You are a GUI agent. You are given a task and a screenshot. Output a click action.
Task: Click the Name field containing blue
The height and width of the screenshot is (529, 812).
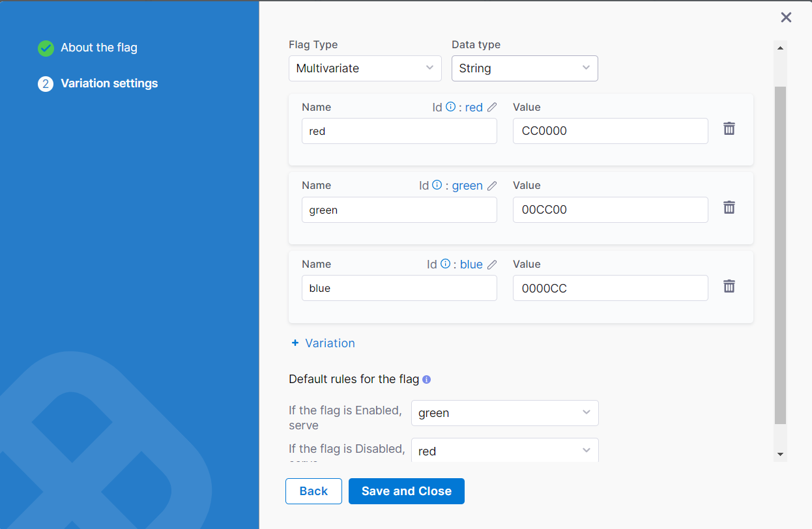[399, 288]
